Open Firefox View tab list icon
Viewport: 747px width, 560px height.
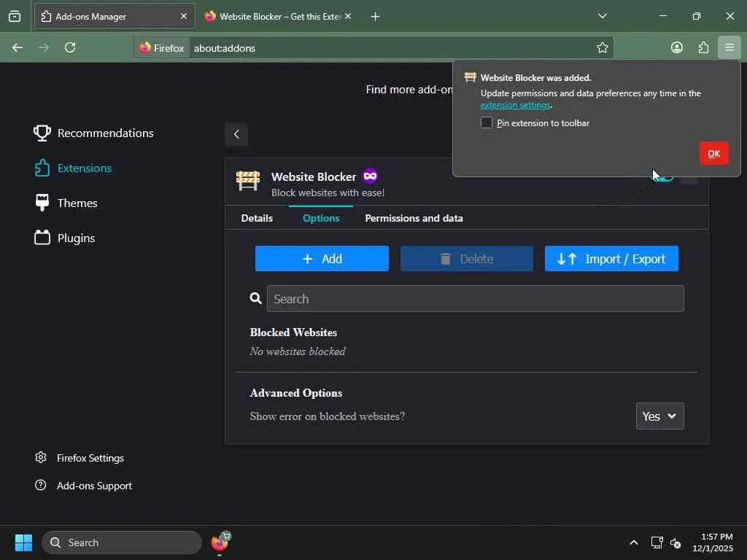pos(15,16)
